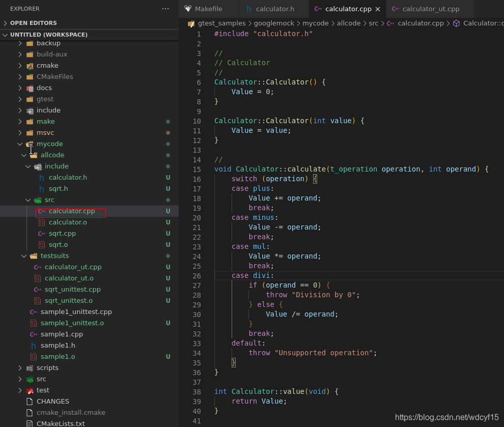504x427 pixels.
Task: Click the Calculator symbol breadcrumb icon
Action: 456,23
